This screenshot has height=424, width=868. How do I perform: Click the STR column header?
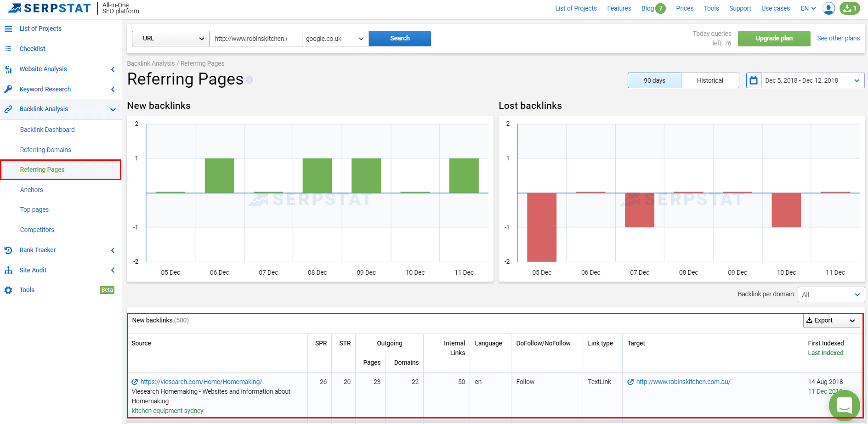coord(345,343)
